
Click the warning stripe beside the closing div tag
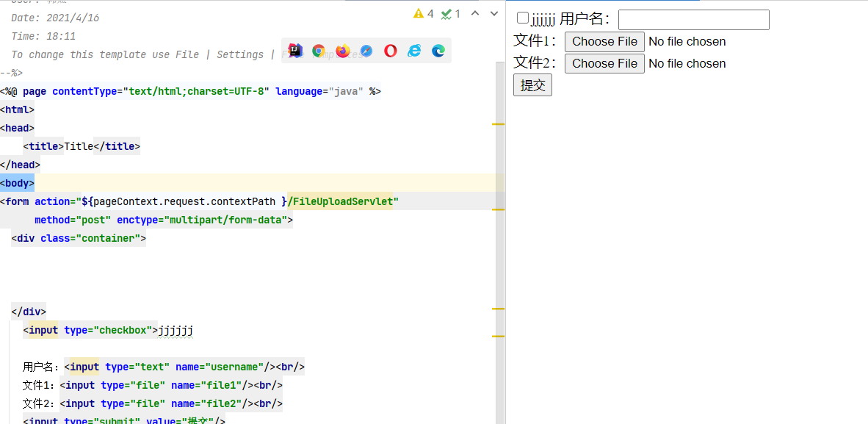498,308
